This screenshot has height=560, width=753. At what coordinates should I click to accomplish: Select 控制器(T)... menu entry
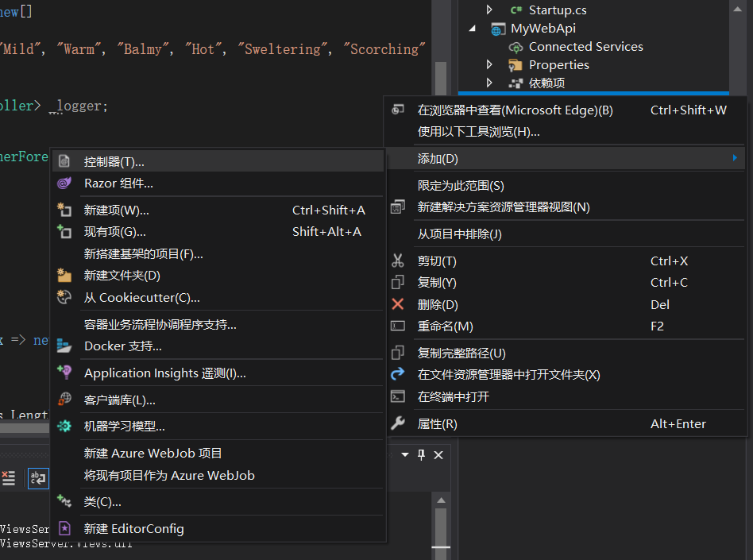(x=218, y=161)
